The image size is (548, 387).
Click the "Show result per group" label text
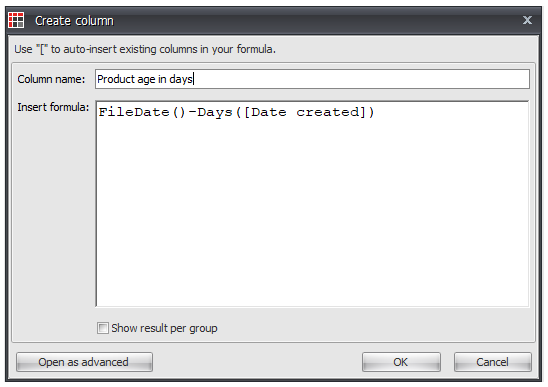164,328
